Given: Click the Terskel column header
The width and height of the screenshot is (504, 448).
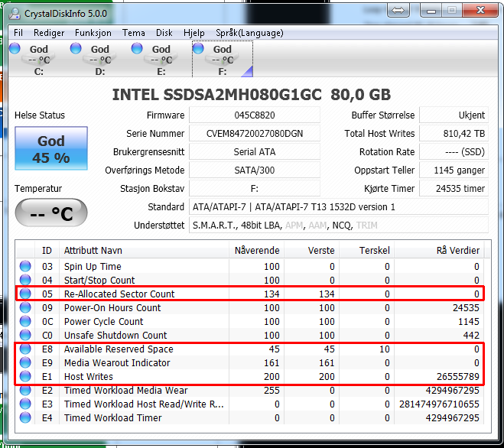Looking at the screenshot, I should click(367, 250).
